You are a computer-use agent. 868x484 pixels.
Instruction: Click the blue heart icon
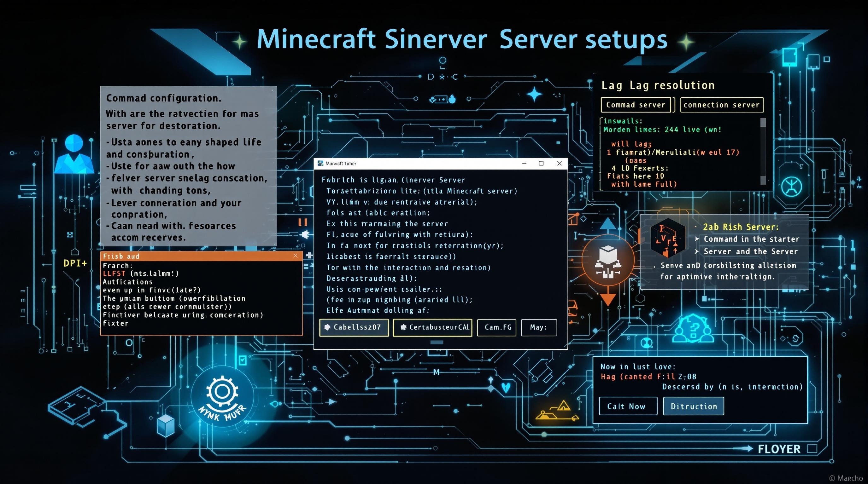click(506, 388)
